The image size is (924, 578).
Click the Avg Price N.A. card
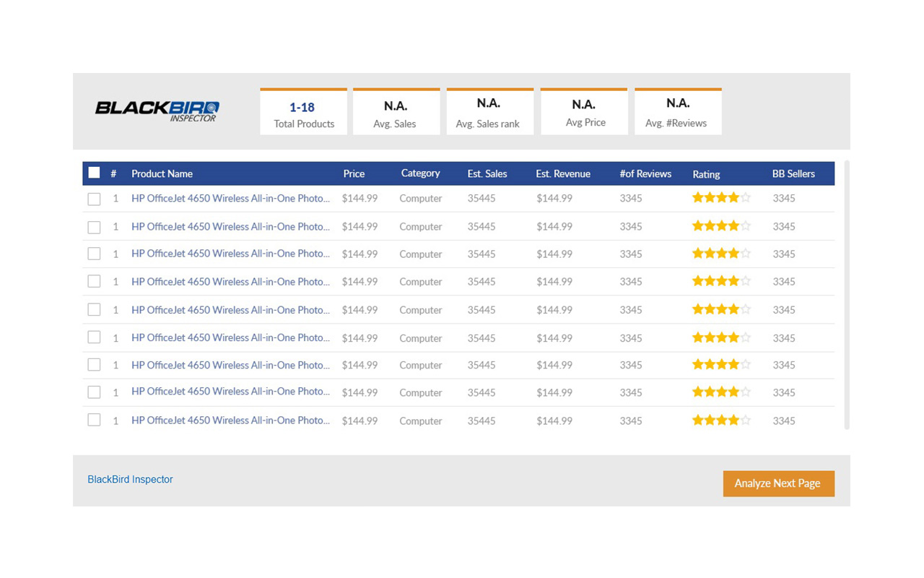tap(584, 111)
